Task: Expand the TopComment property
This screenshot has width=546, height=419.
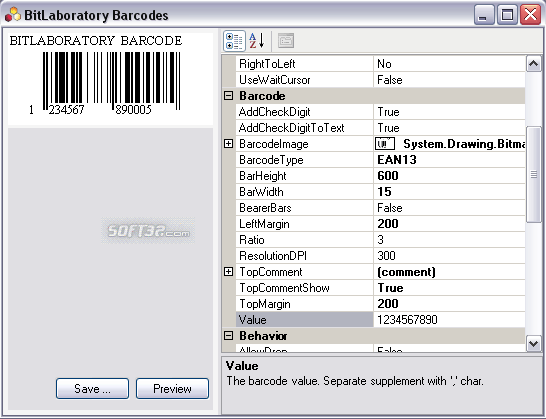Action: pos(228,272)
